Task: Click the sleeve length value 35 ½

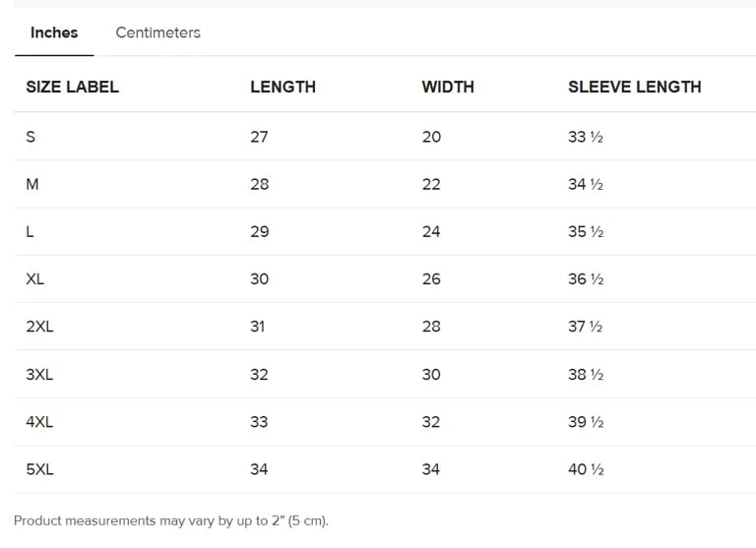Action: pyautogui.click(x=586, y=232)
